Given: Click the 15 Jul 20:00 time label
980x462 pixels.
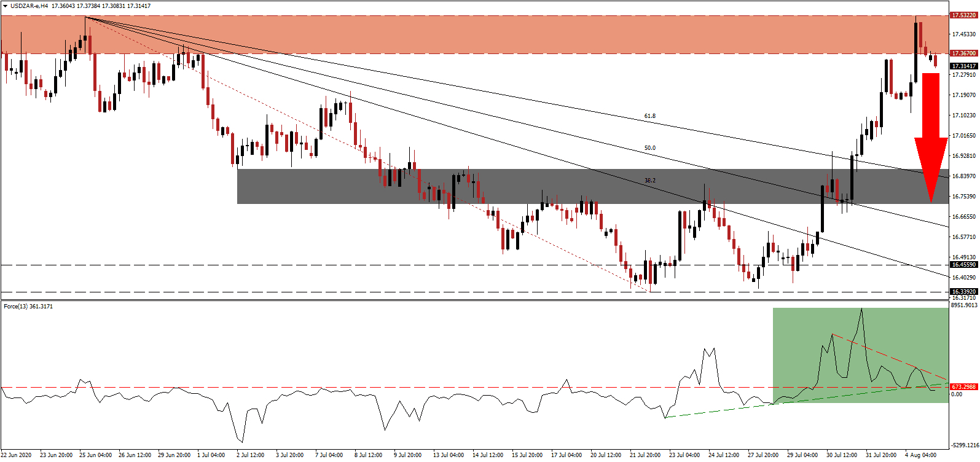Looking at the screenshot, I should [527, 455].
